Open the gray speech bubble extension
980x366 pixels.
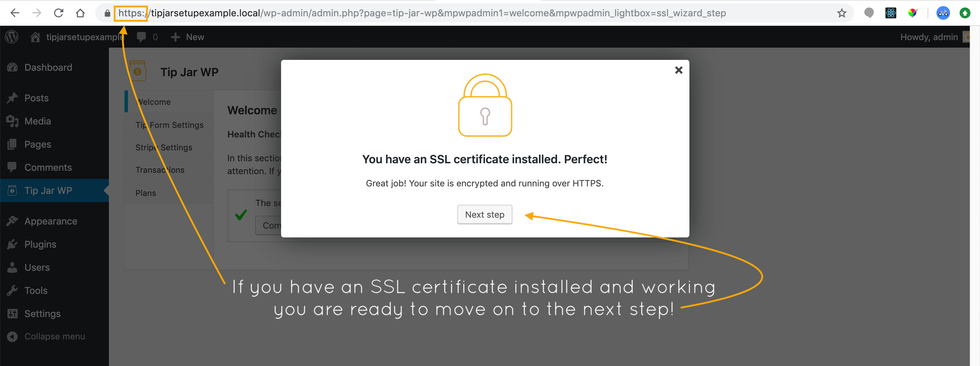coord(869,13)
